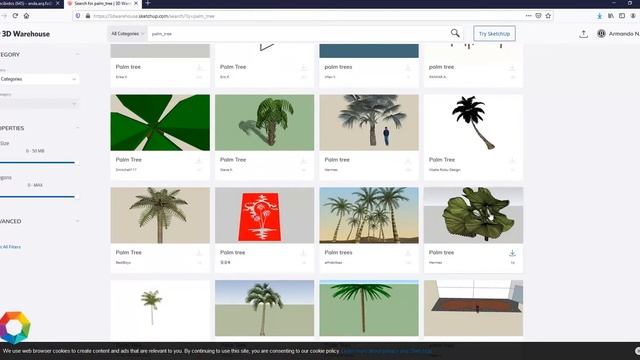Image resolution: width=640 pixels, height=360 pixels.
Task: Click the Try SketchUp button
Action: [494, 33]
